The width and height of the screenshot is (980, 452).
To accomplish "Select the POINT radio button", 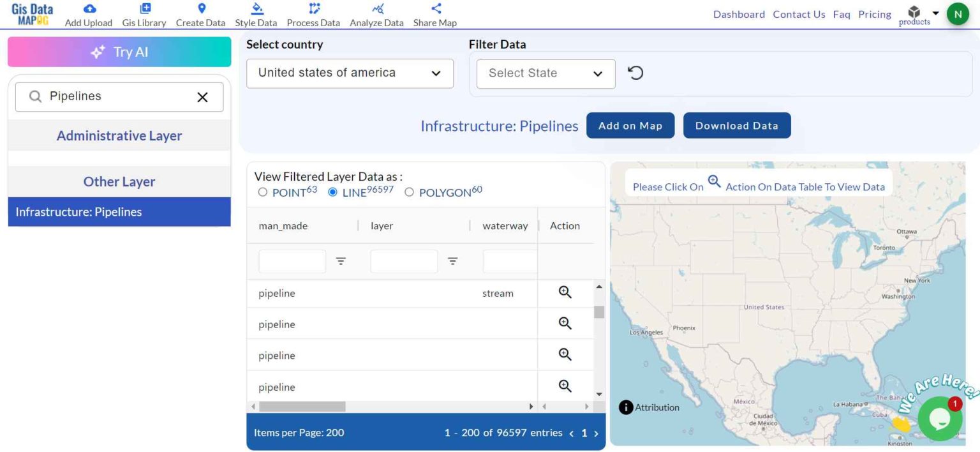I will click(262, 192).
